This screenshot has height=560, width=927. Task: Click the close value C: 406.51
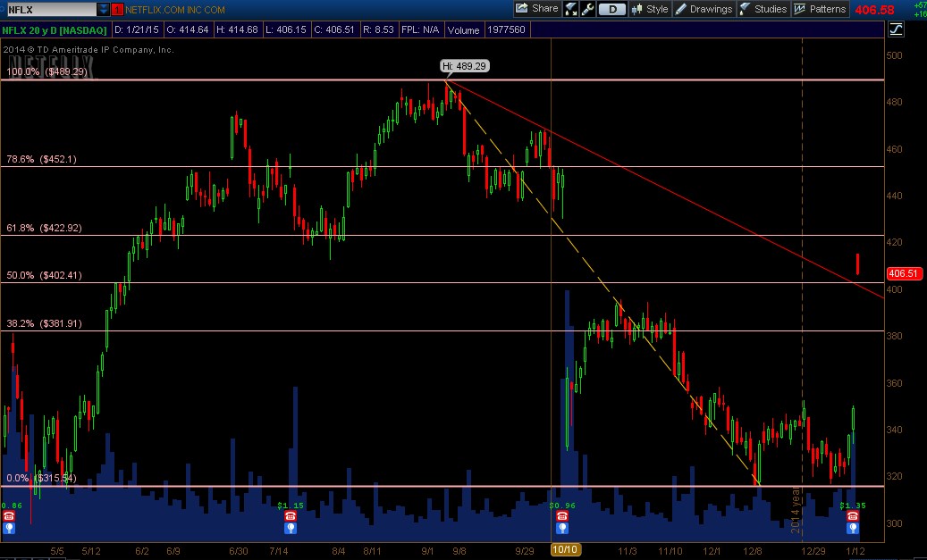tap(334, 29)
